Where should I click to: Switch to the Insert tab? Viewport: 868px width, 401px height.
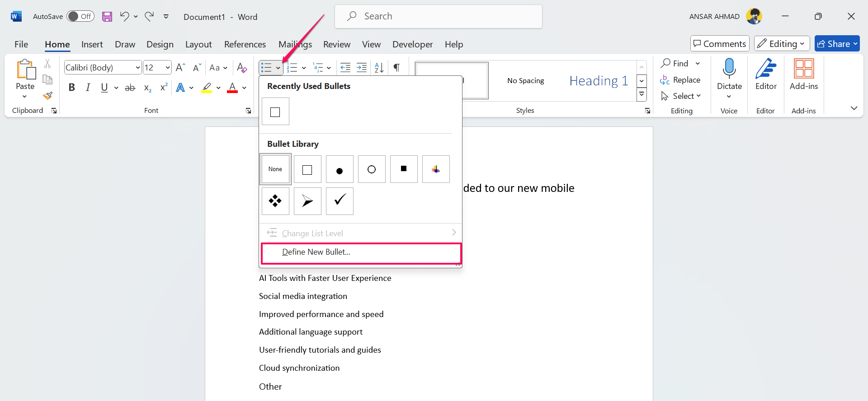coord(92,44)
